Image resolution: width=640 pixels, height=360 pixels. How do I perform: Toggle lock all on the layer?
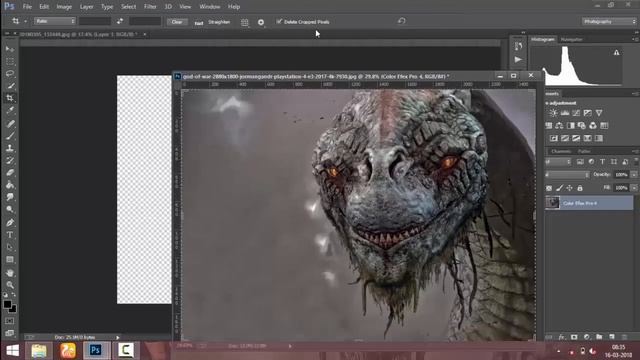(x=580, y=188)
